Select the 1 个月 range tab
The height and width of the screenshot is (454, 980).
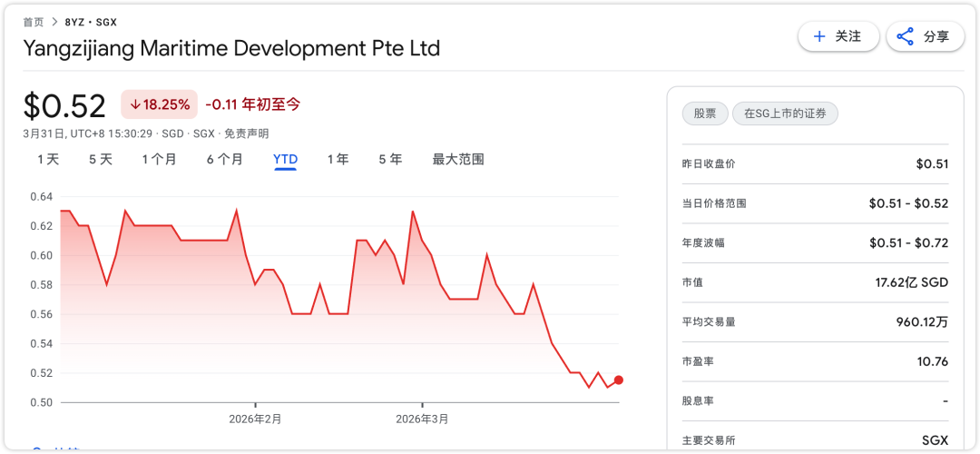point(159,159)
